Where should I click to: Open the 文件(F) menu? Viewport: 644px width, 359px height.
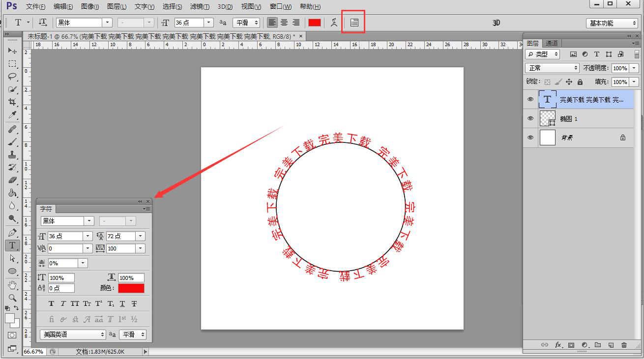(36, 6)
